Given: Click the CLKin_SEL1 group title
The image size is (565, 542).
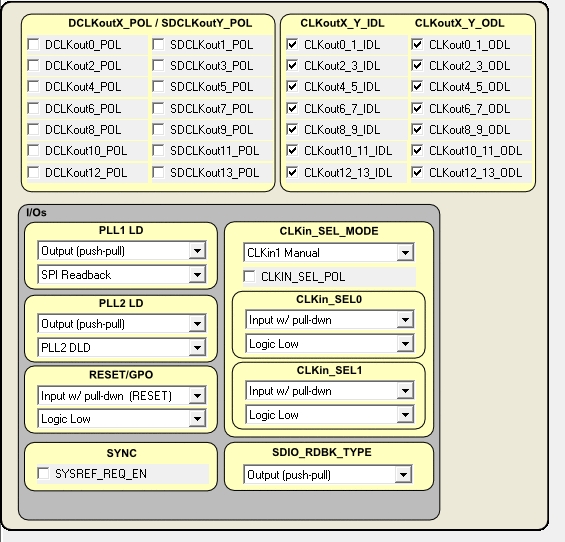Looking at the screenshot, I should 329,370.
